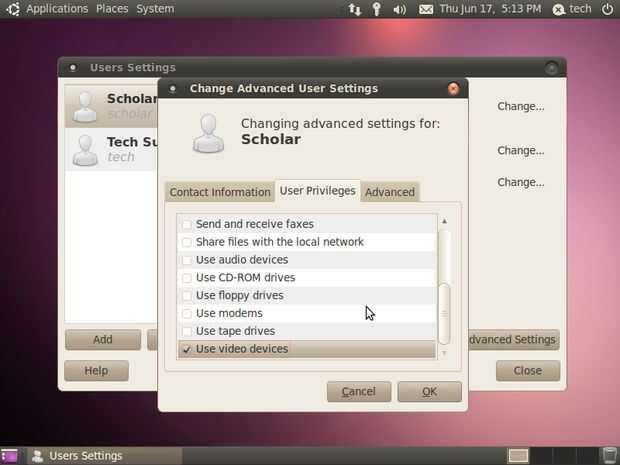Click the third Change... link
Image resolution: width=620 pixels, height=465 pixels.
pyautogui.click(x=520, y=182)
